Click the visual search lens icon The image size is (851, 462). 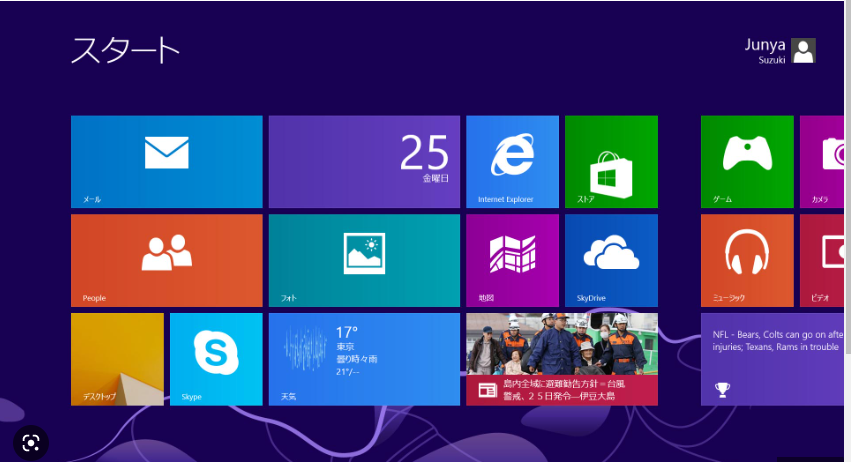coord(31,444)
